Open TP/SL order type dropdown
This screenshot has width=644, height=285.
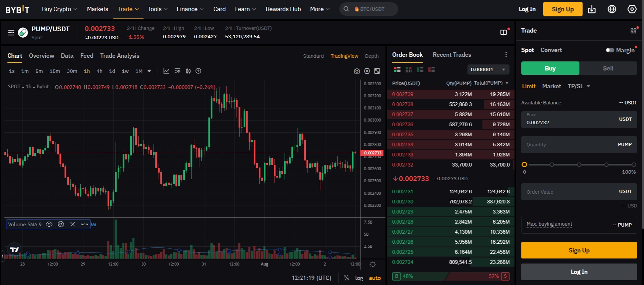579,86
